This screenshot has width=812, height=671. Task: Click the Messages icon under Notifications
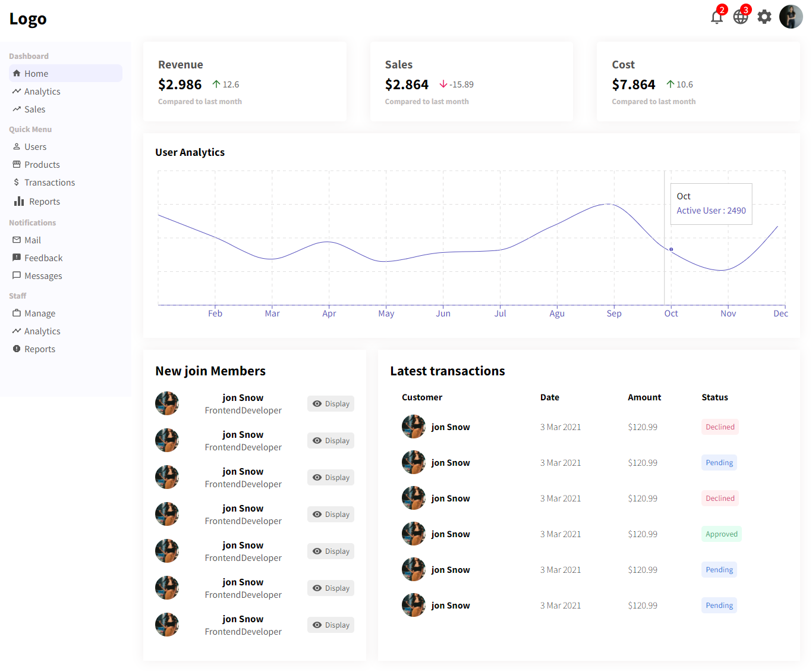[x=17, y=275]
